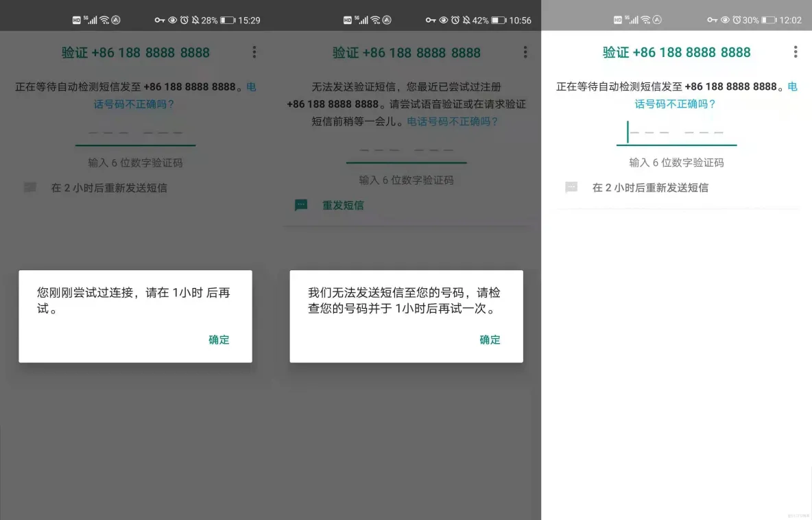Click the Wi-Fi icon on the left status bar
Screen dimensions: 812x520
pyautogui.click(x=103, y=20)
